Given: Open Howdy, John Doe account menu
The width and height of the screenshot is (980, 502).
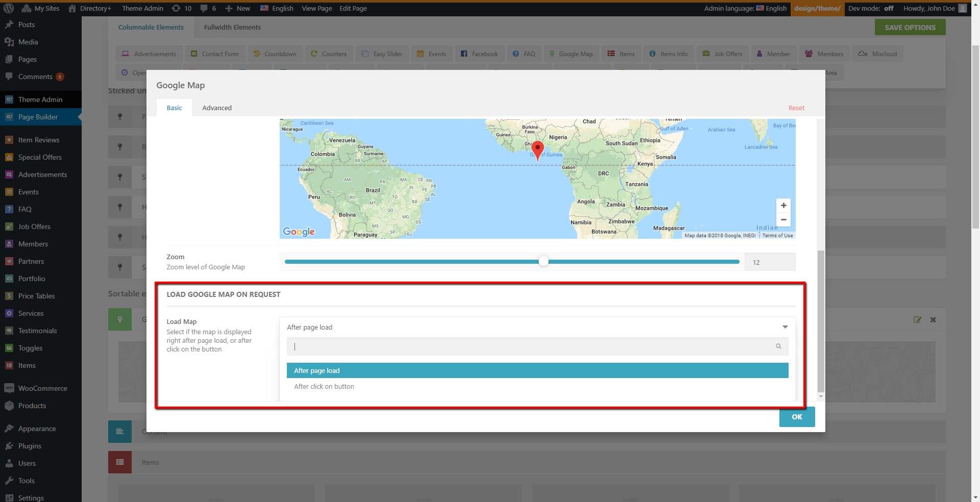Looking at the screenshot, I should point(935,8).
